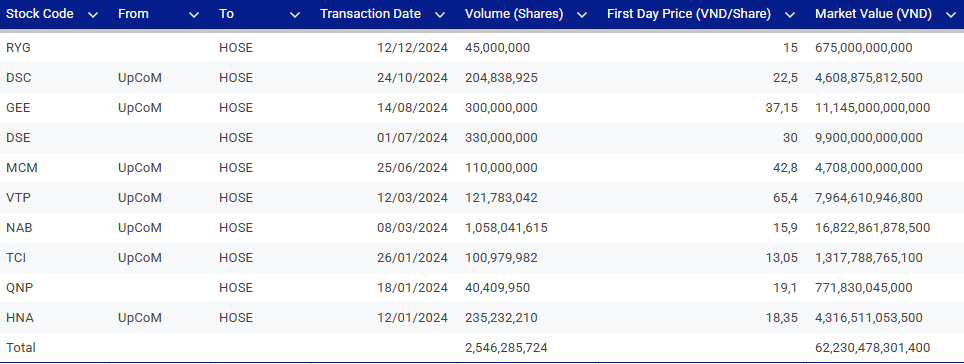Click first day price 19,1
The image size is (964, 364).
click(786, 288)
